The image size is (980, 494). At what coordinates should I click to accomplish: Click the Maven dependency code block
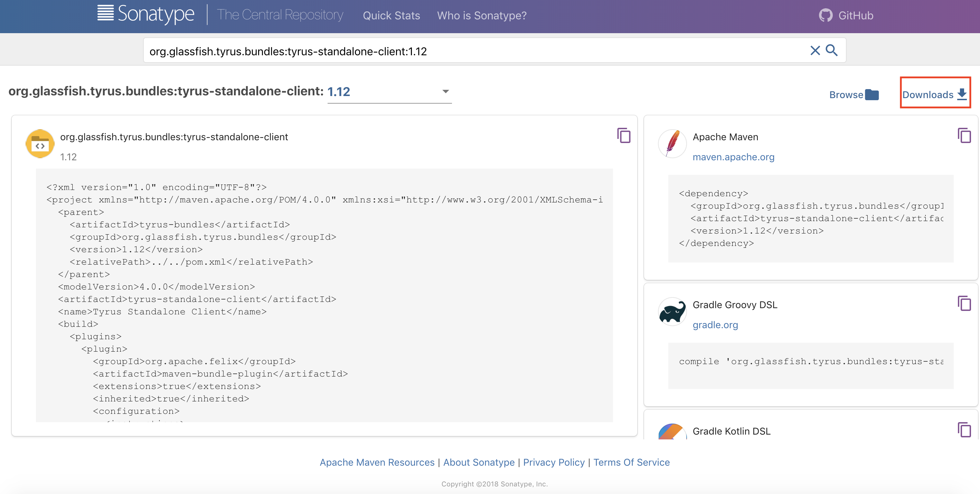coord(811,219)
